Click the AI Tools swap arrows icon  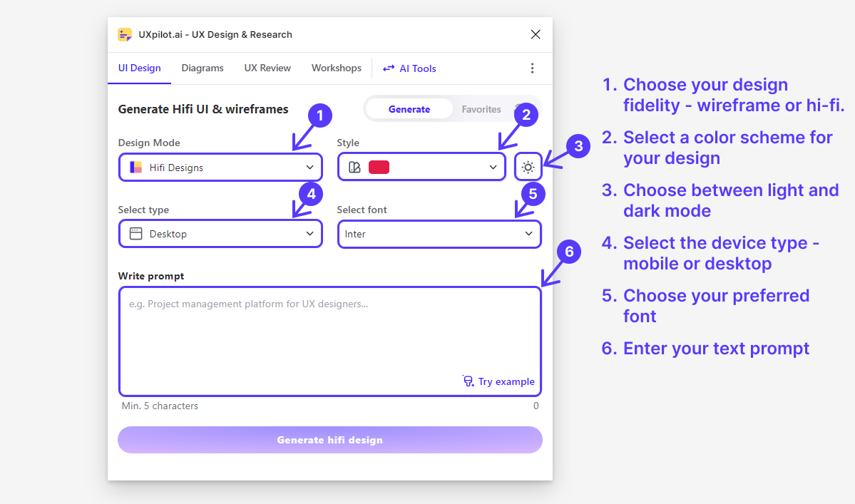point(388,68)
